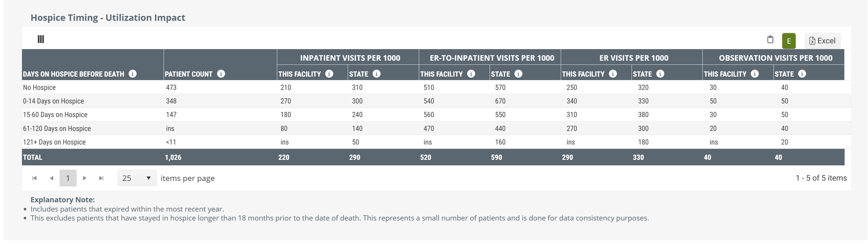Sort by Patient Count column header

pyautogui.click(x=188, y=74)
